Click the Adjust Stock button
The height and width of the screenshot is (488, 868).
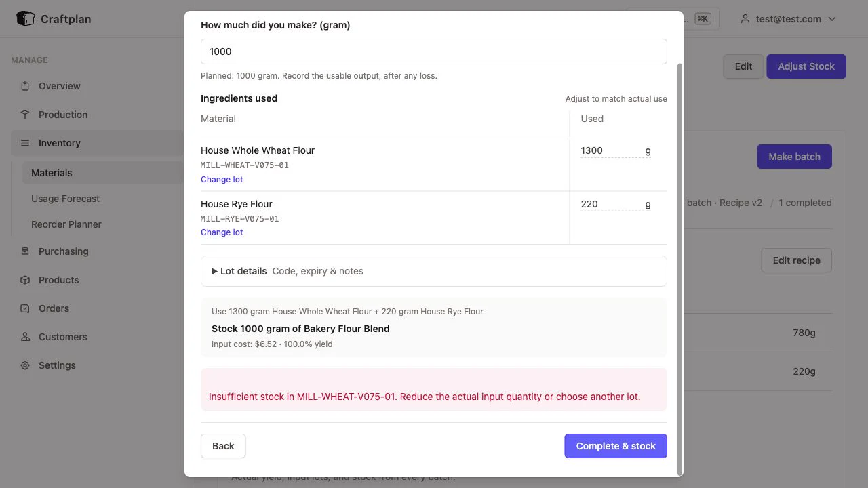tap(806, 66)
